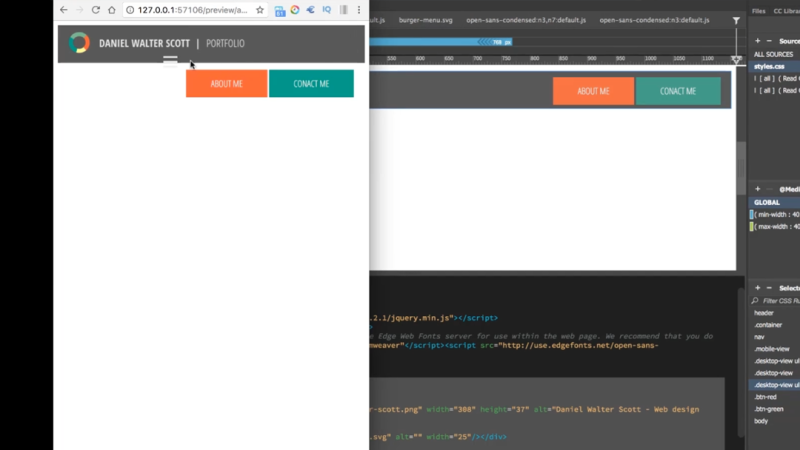Switch to the Files panel tab
The image size is (800, 450).
coord(759,11)
